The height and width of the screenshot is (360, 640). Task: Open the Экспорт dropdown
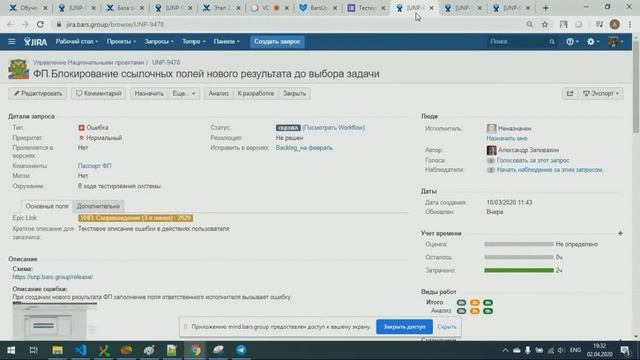point(600,93)
